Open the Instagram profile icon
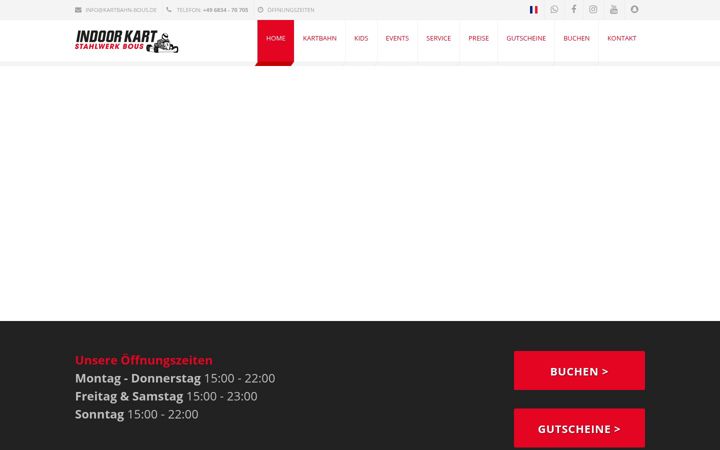 593,9
